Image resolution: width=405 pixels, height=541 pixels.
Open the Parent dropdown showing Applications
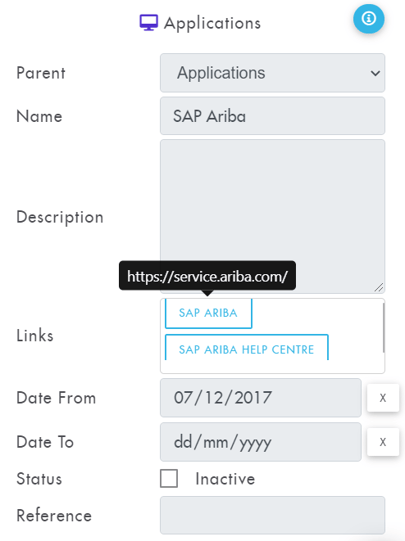tap(272, 73)
